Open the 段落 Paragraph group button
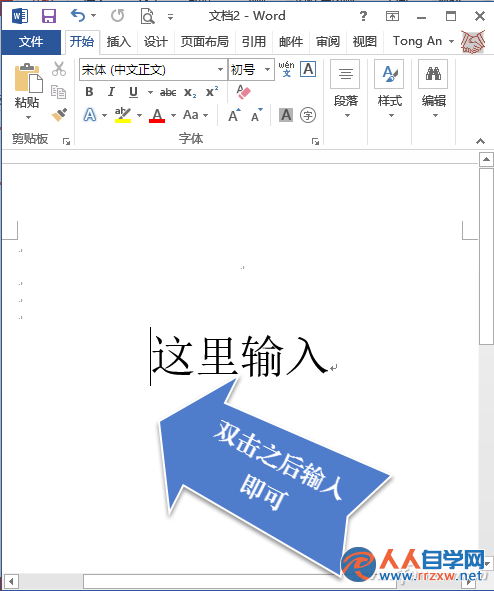Screen dimensions: 494x591 [x=346, y=90]
